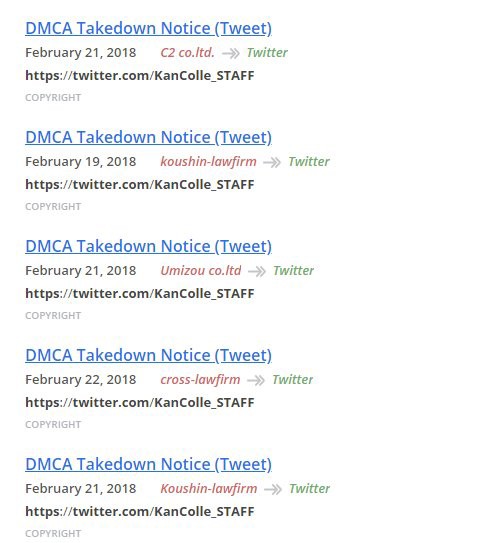Click the Twitter recipient beside C2 co.ltd.

[267, 53]
